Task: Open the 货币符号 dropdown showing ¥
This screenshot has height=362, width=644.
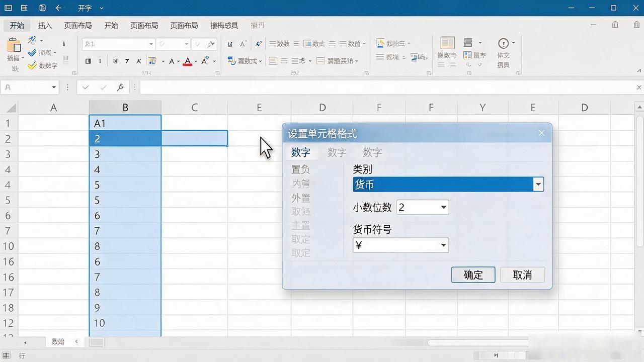Action: click(x=443, y=245)
